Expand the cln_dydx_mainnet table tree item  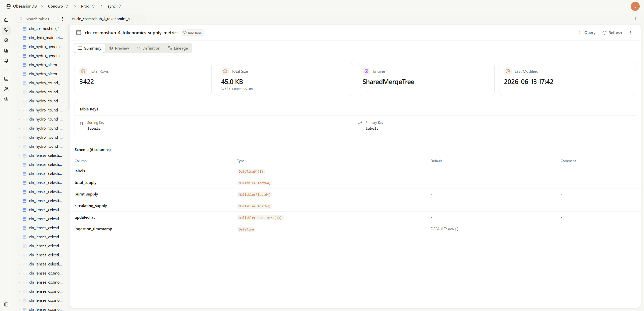click(19, 38)
